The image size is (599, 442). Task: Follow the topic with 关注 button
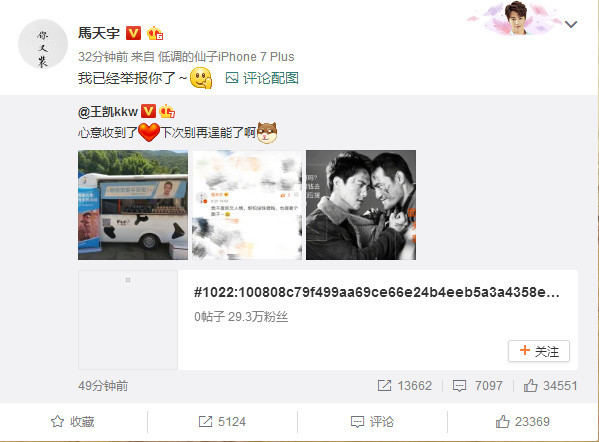pyautogui.click(x=539, y=351)
